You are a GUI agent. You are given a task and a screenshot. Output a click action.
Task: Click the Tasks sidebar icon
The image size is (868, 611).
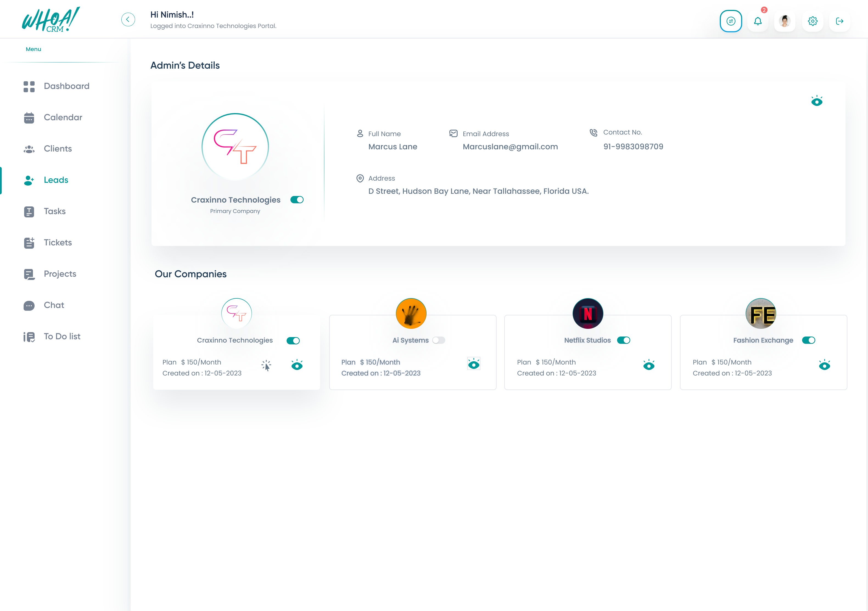point(29,212)
